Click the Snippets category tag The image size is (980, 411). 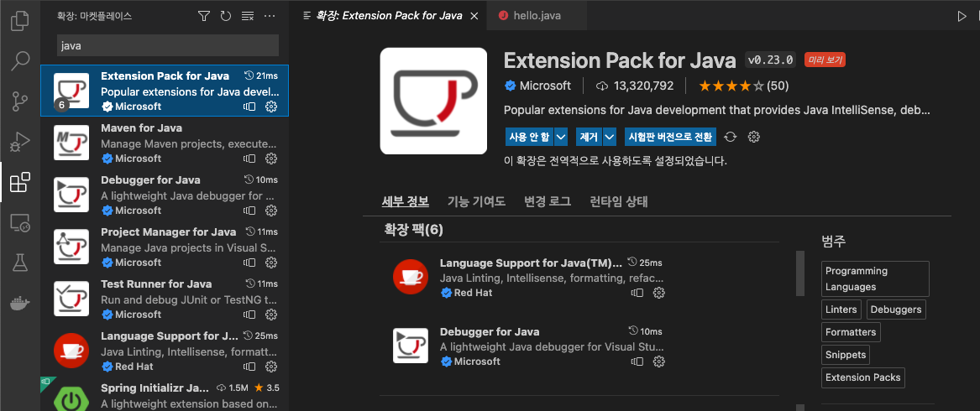tap(846, 355)
